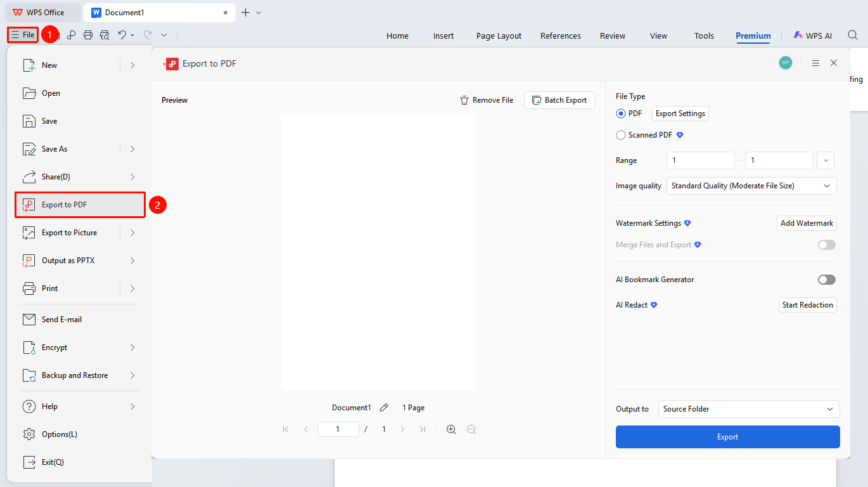
Task: Open Print Preview from quick access toolbar
Action: 105,36
